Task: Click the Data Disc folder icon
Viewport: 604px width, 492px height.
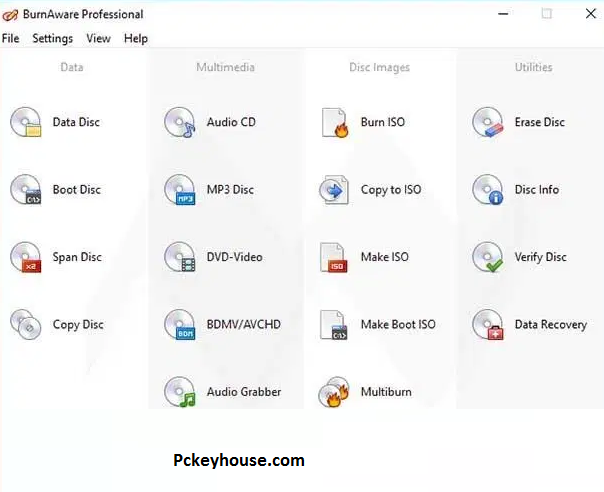Action: (x=25, y=122)
